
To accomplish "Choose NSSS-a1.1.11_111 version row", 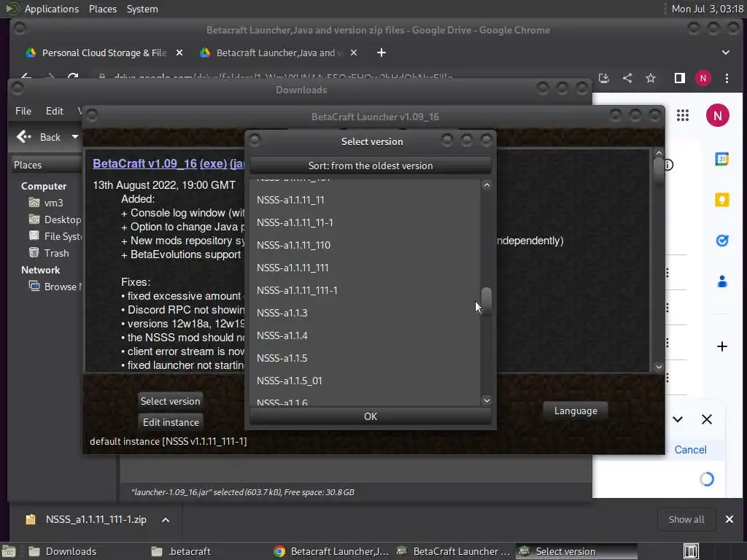I will point(365,268).
